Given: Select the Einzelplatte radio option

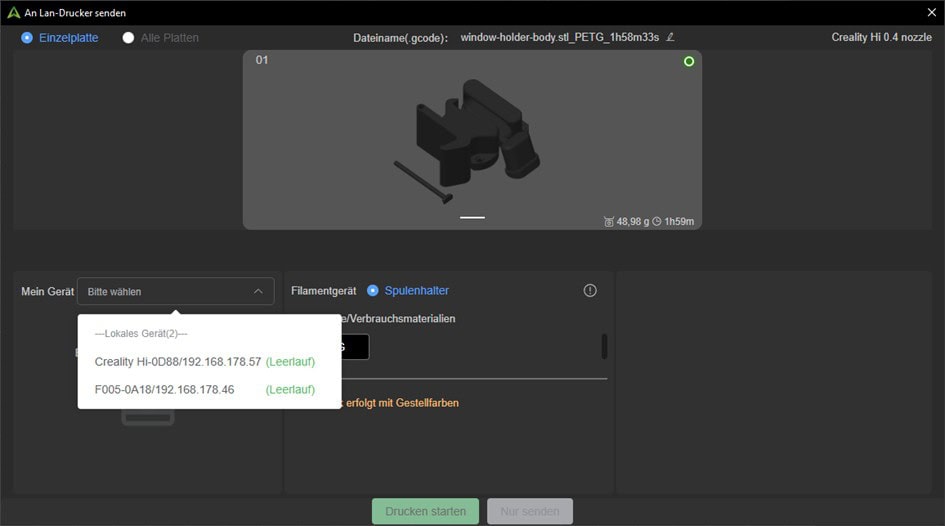Looking at the screenshot, I should click(x=27, y=38).
